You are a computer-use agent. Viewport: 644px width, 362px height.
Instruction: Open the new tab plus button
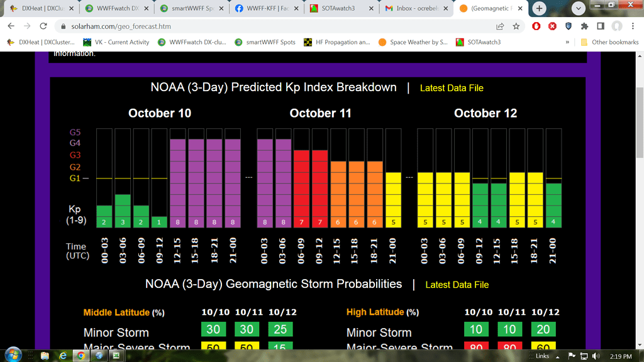pyautogui.click(x=539, y=9)
